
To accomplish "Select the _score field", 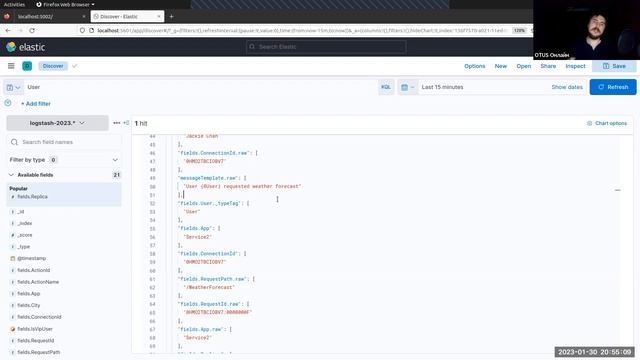I will [25, 235].
